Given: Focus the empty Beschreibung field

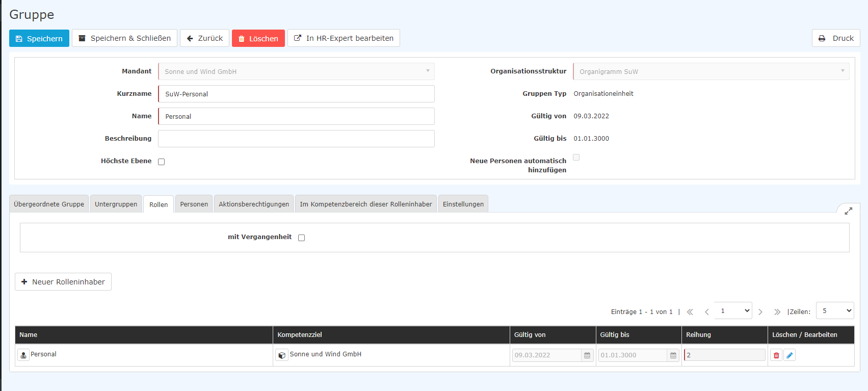Looking at the screenshot, I should point(296,139).
